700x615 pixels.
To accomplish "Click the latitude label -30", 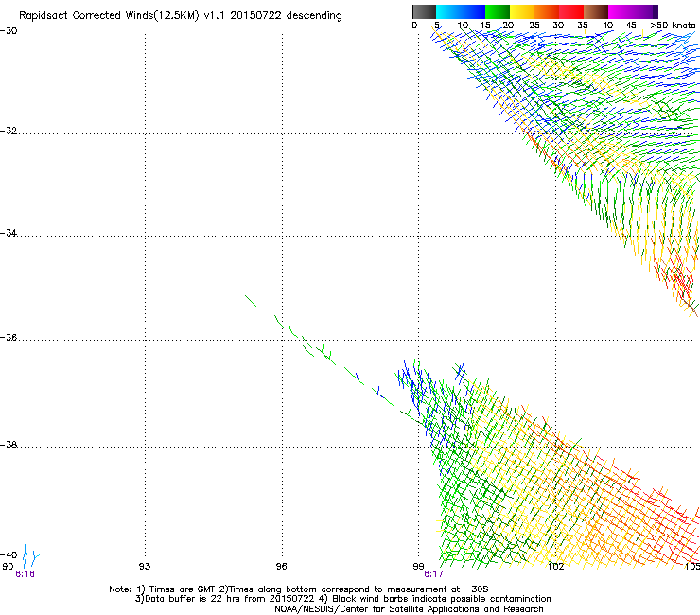I will [x=9, y=31].
